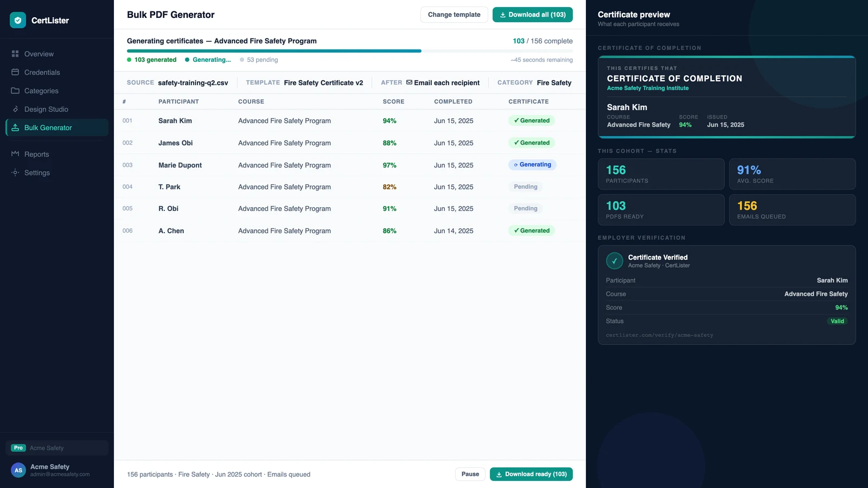Viewport: 868px width, 488px height.
Task: Open Design Studio via its pen icon
Action: point(15,109)
